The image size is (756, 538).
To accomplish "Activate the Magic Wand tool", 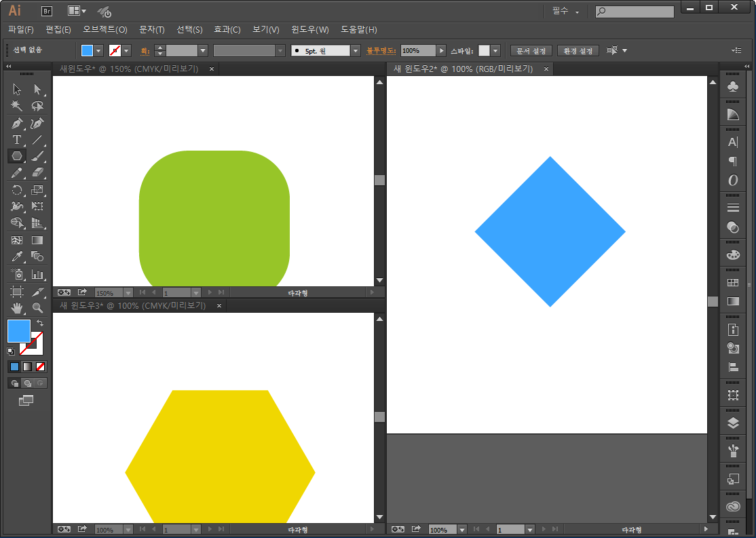I will pyautogui.click(x=17, y=106).
